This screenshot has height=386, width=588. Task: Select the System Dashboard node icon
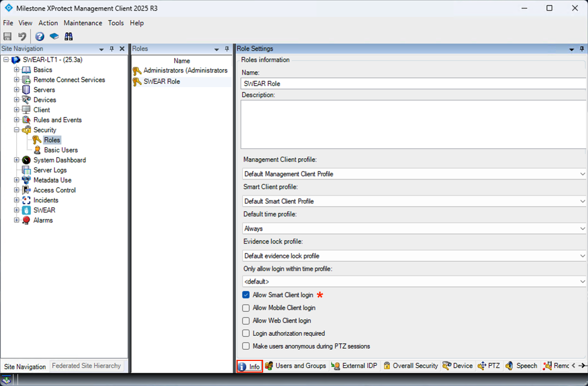(x=26, y=160)
